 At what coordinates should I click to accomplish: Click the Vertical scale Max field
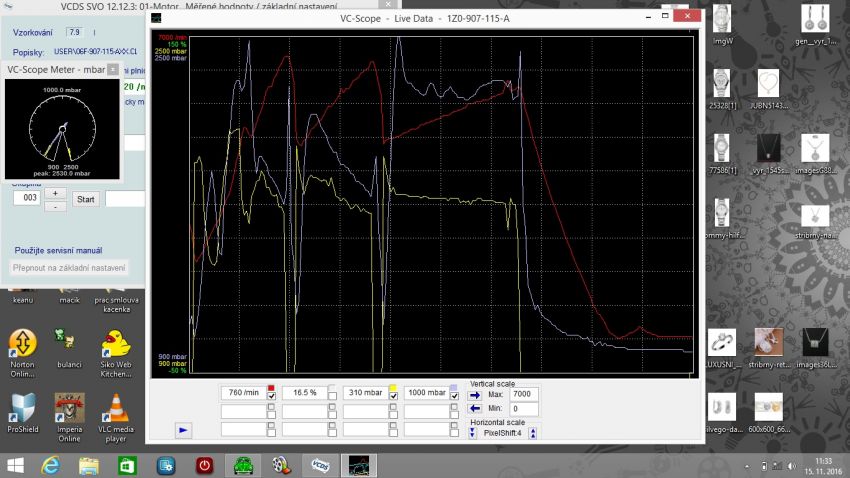click(x=524, y=395)
